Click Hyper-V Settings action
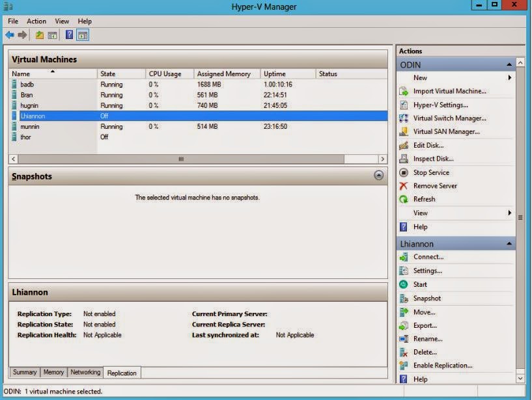Image resolution: width=532 pixels, height=400 pixels. pos(440,105)
